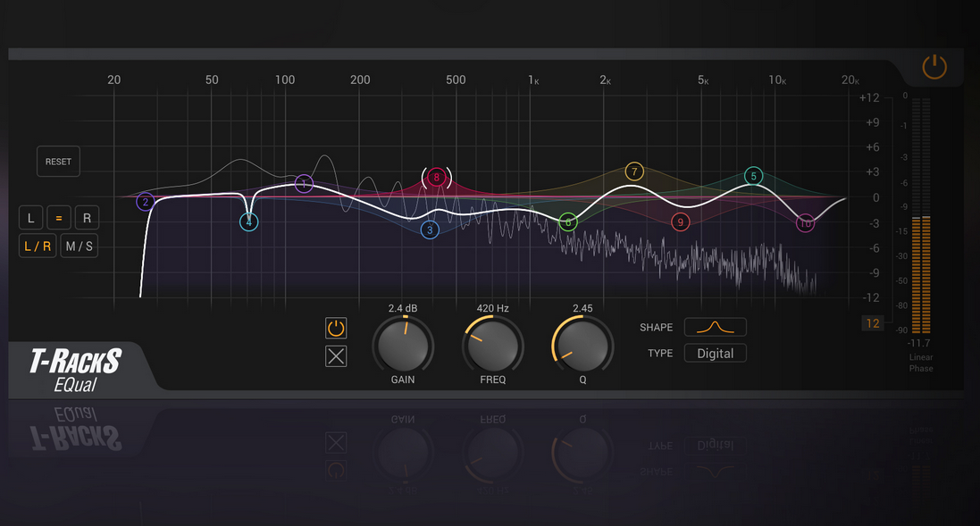Toggle the channel link equals button
The height and width of the screenshot is (526, 980).
tap(59, 218)
